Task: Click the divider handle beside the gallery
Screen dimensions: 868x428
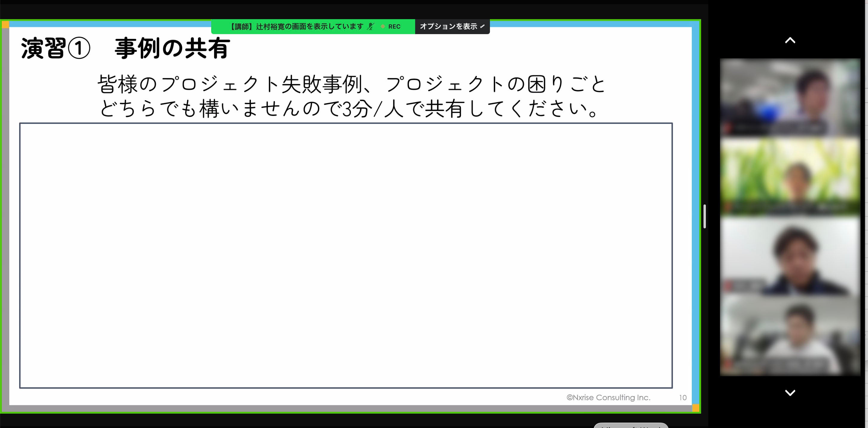Action: coord(705,216)
